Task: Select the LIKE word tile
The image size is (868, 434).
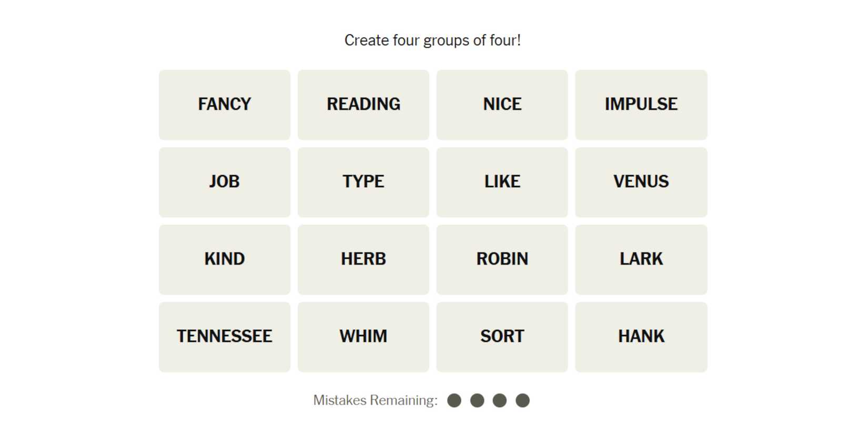Action: 502,182
